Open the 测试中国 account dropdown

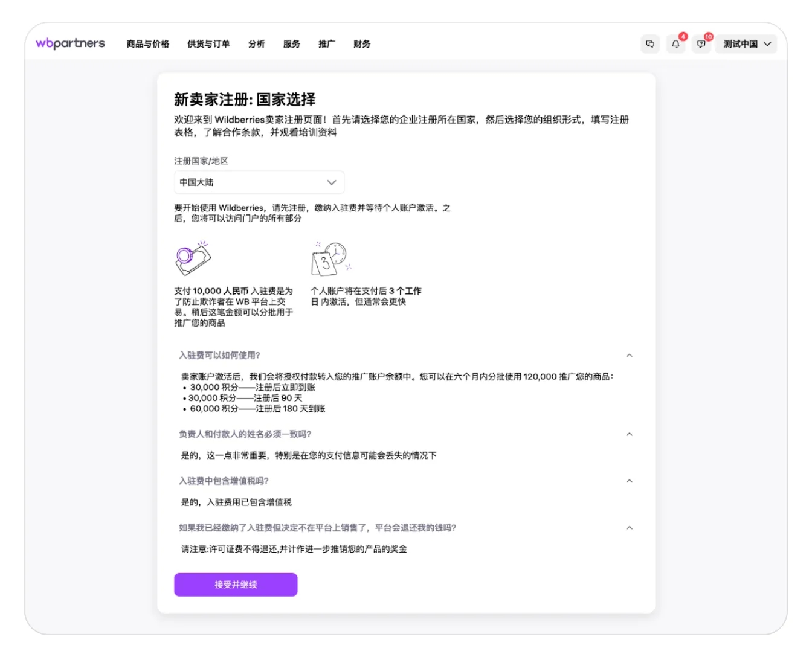(x=746, y=44)
